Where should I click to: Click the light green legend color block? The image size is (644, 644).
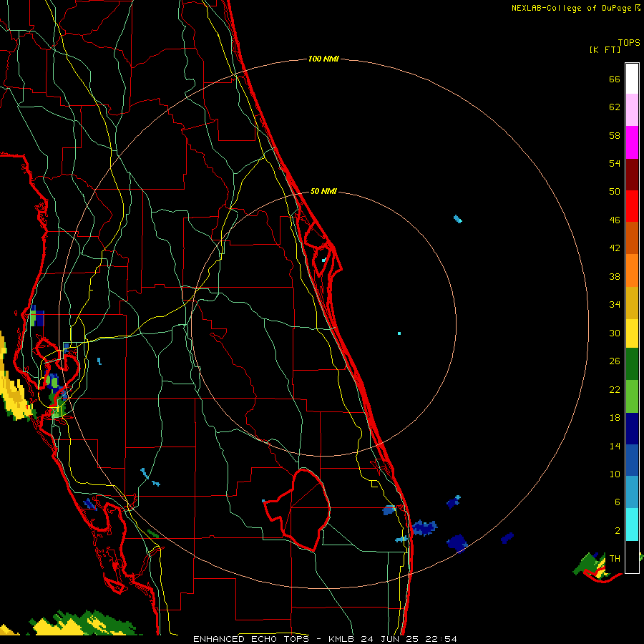(x=632, y=396)
